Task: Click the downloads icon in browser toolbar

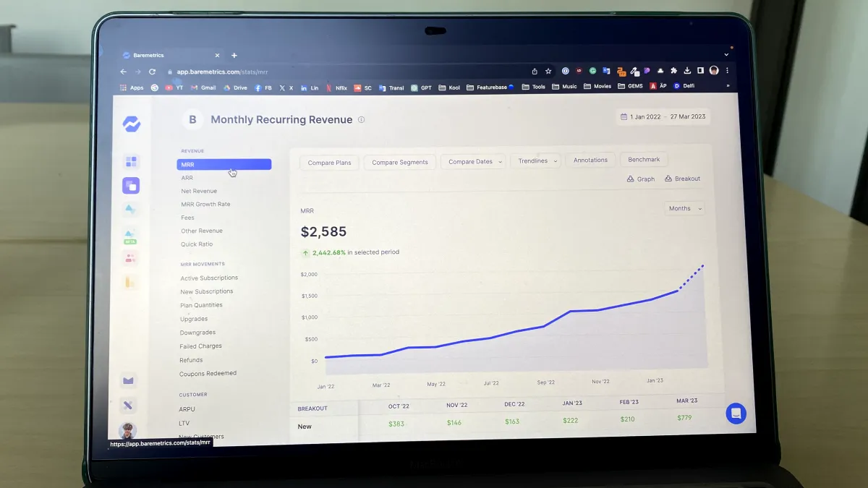Action: tap(687, 71)
